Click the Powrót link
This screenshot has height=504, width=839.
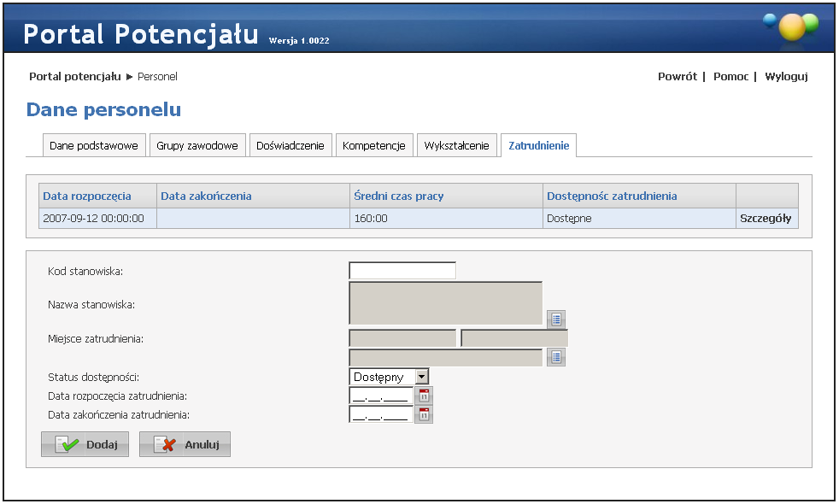tap(678, 77)
